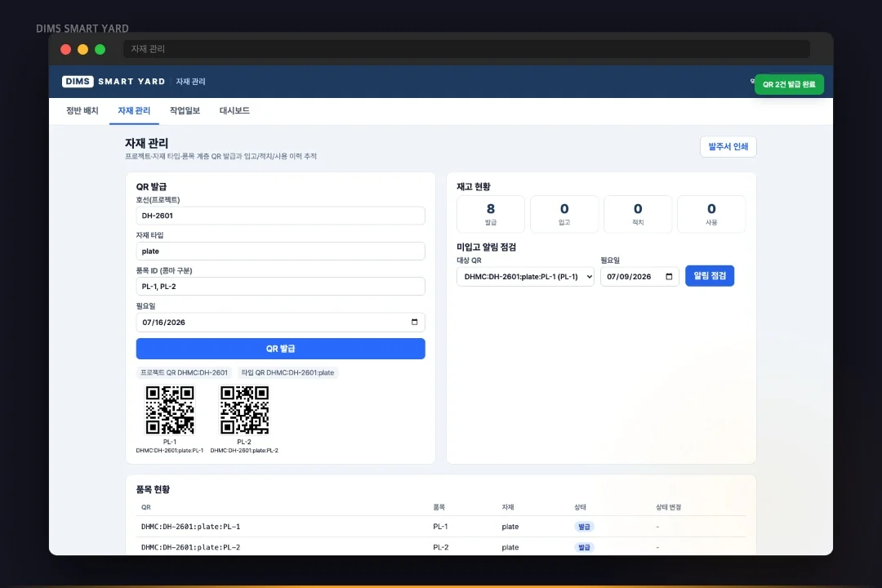Click the 자재 column header
Screen dimensions: 882x588
point(507,507)
